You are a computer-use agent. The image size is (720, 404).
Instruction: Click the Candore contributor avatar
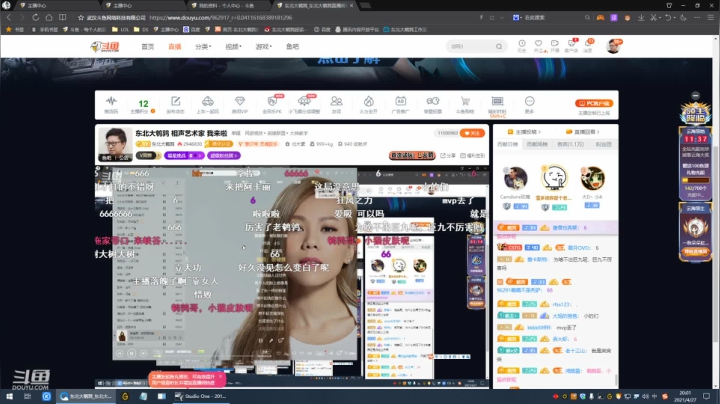[515, 179]
